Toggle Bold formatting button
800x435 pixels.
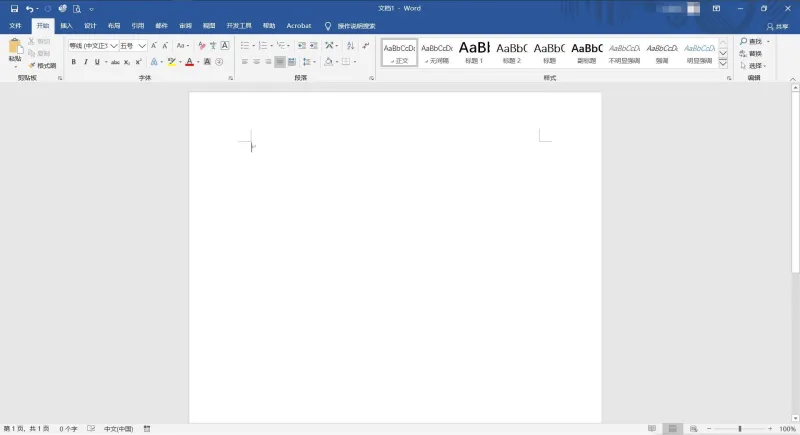[x=73, y=62]
